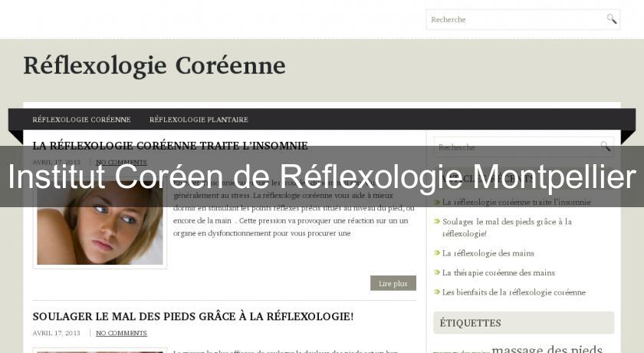Open sidebar link Les bienfaits de la réflexologie coréenne
Screen dimensions: 644x353
coord(514,292)
